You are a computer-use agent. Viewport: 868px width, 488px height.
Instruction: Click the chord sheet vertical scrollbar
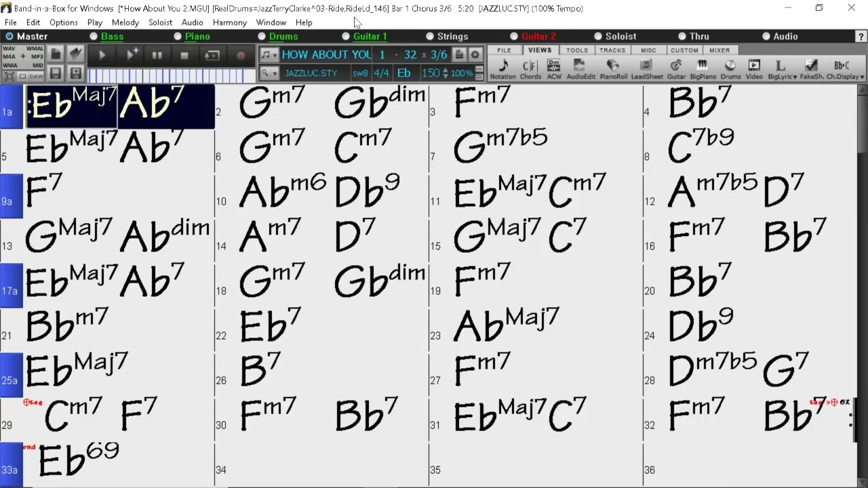coord(863,285)
